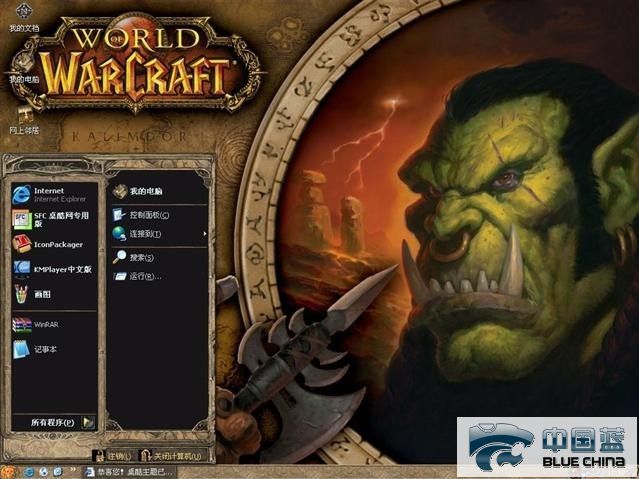Launch 画图 paint program
Viewport: 639px width, 479px height.
54,294
